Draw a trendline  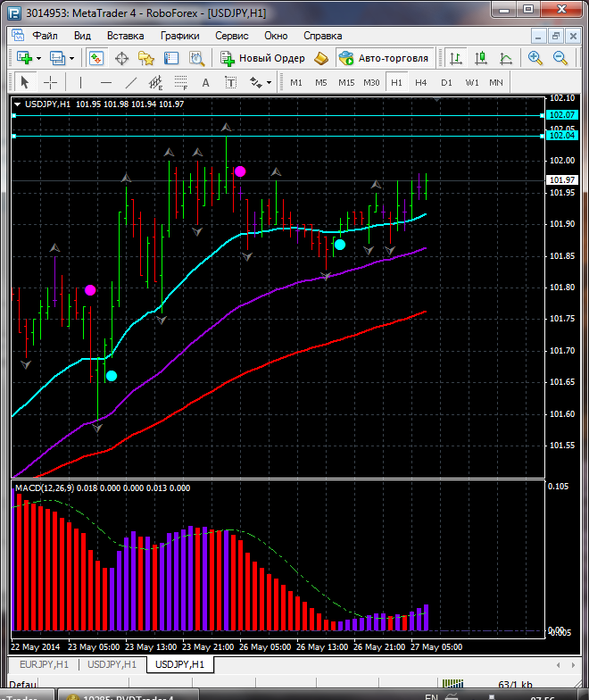[130, 82]
